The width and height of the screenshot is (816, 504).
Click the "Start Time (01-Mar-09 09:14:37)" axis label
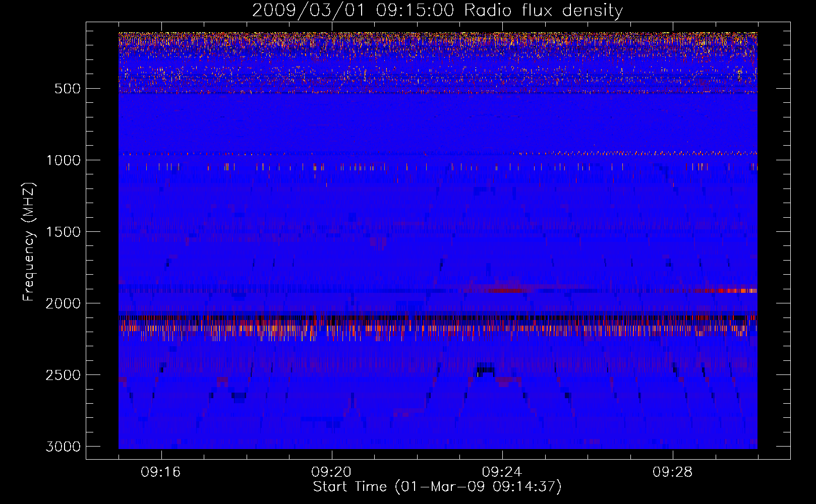coord(437,487)
